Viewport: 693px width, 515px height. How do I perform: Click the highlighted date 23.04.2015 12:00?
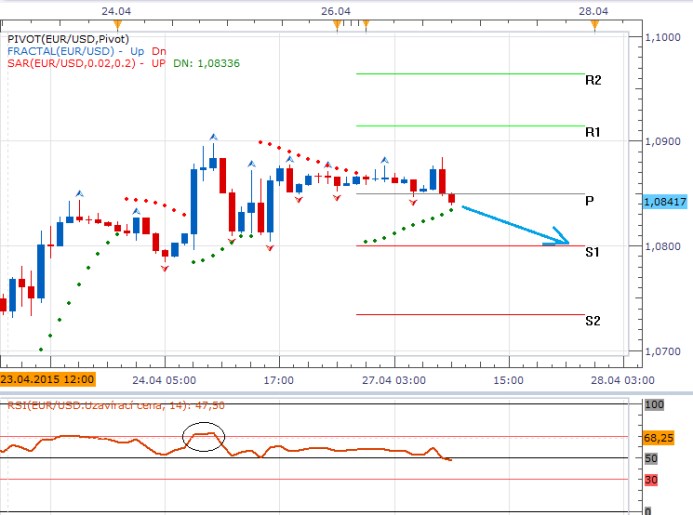point(48,380)
